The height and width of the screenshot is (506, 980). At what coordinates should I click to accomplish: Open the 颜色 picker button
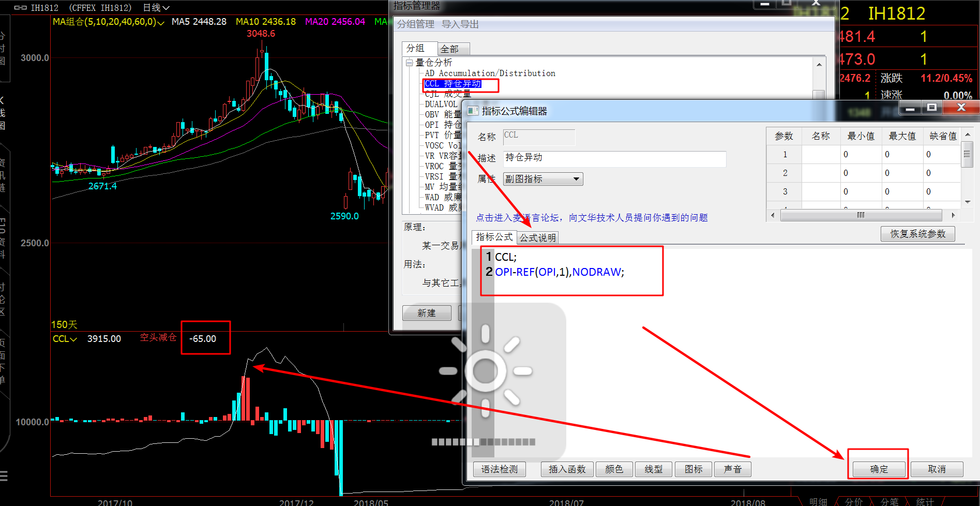614,469
